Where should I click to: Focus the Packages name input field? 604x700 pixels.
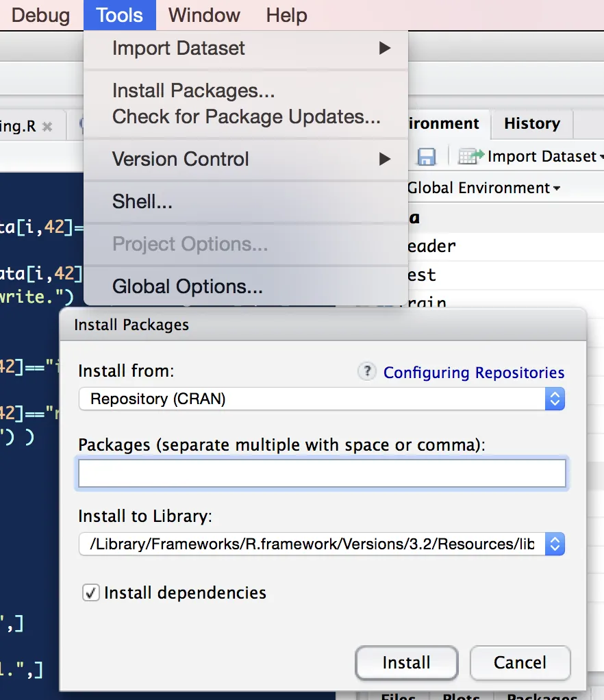[x=322, y=473]
